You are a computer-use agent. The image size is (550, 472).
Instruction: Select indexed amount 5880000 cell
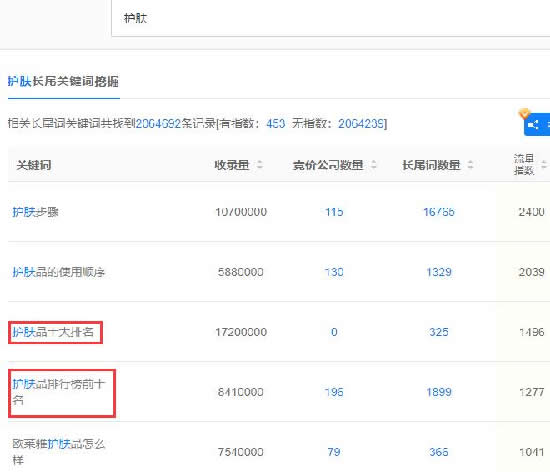tap(241, 272)
